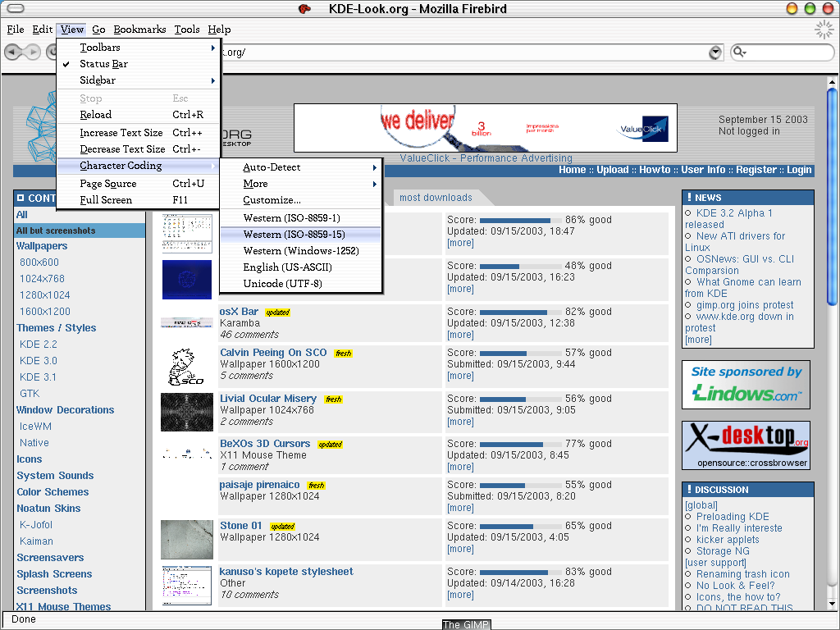Open the kanuso's kopete stylesheet thumbnail

[187, 586]
